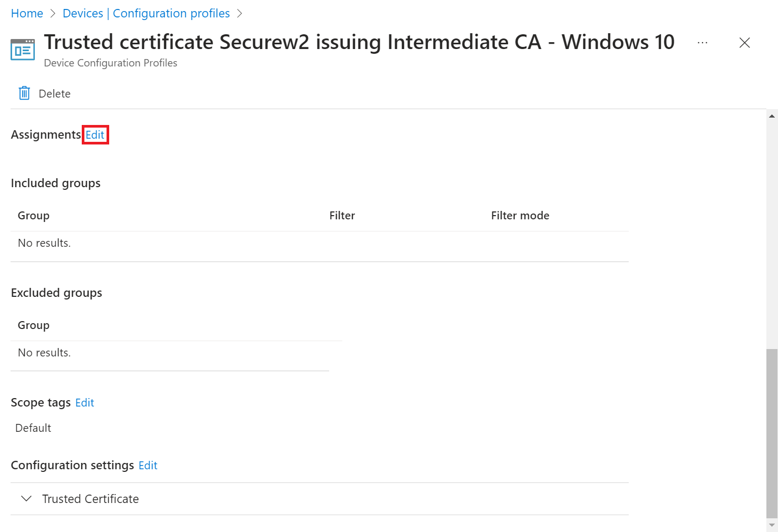Click the vertical scrollbar thumb
Screen dimensions: 778x532
[x=772, y=432]
